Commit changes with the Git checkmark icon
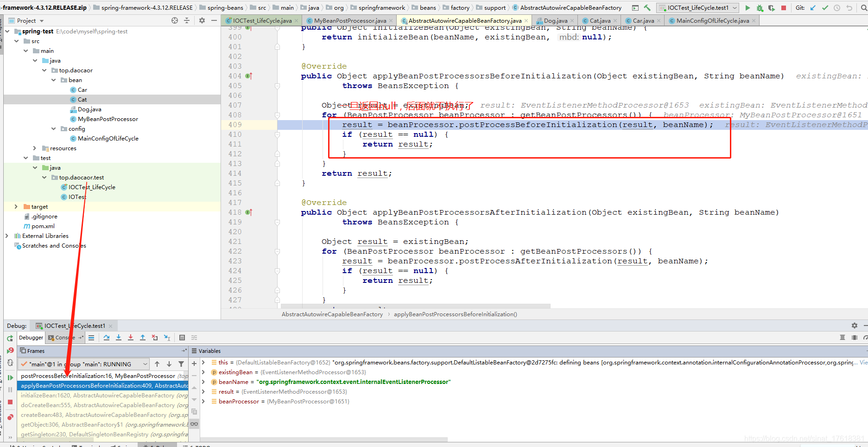Screen dimensions: 868x447 coord(825,8)
